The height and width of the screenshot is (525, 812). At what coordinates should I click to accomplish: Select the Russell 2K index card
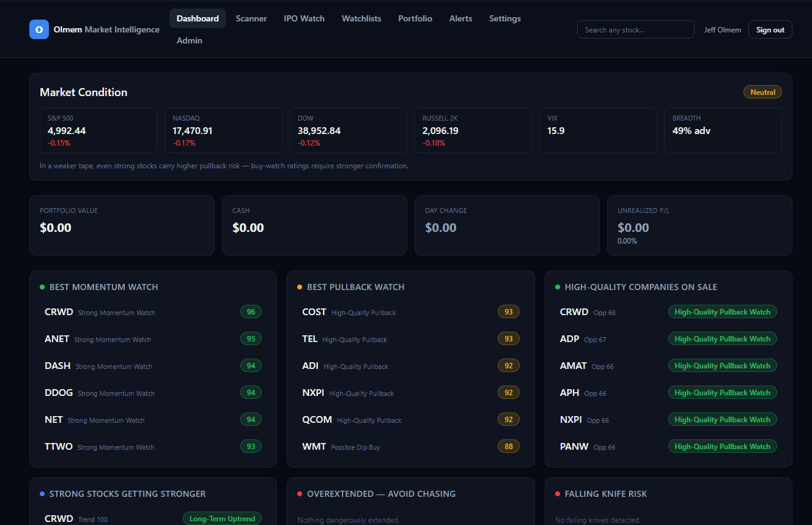(473, 130)
